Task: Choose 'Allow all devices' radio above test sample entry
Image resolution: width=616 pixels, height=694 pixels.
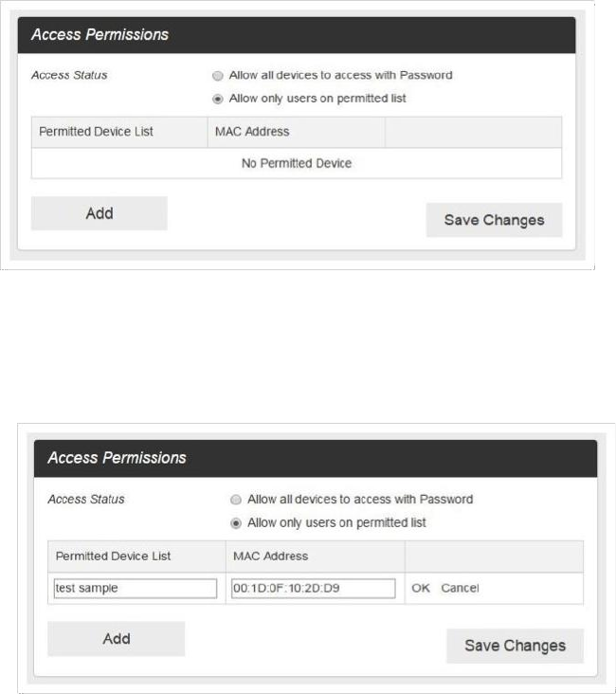Action: pos(236,500)
